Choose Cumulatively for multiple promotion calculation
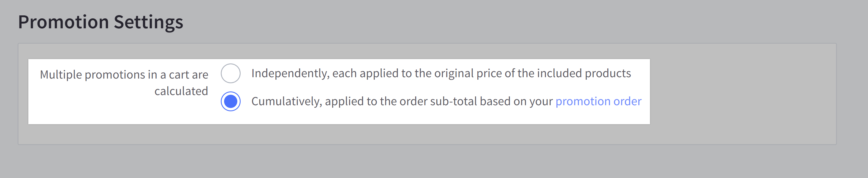 pos(230,100)
